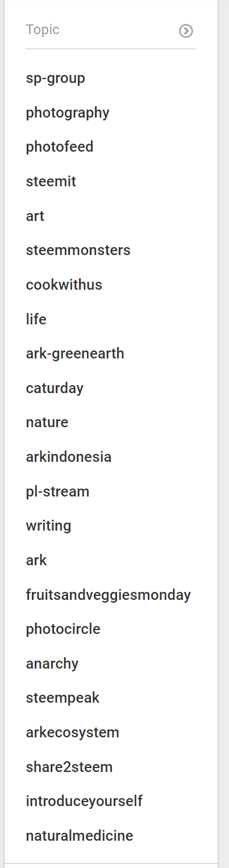This screenshot has height=868, width=229.
Task: Go to the nature topic
Action: pos(47,423)
